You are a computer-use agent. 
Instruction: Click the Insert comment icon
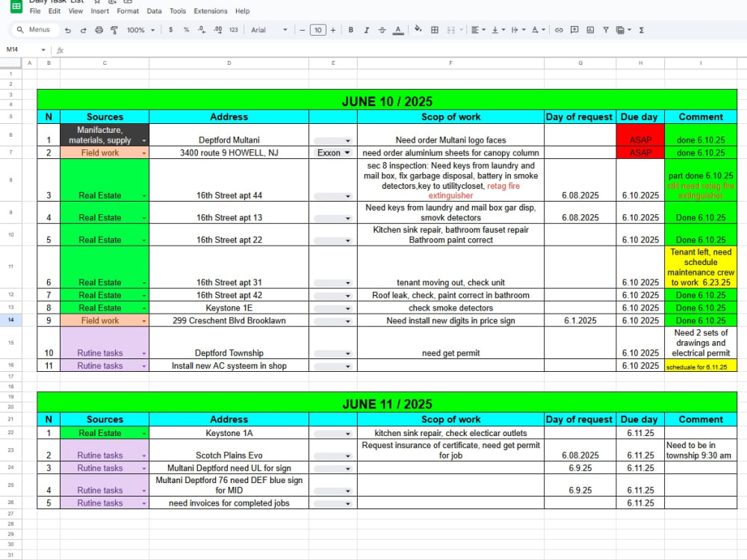574,30
